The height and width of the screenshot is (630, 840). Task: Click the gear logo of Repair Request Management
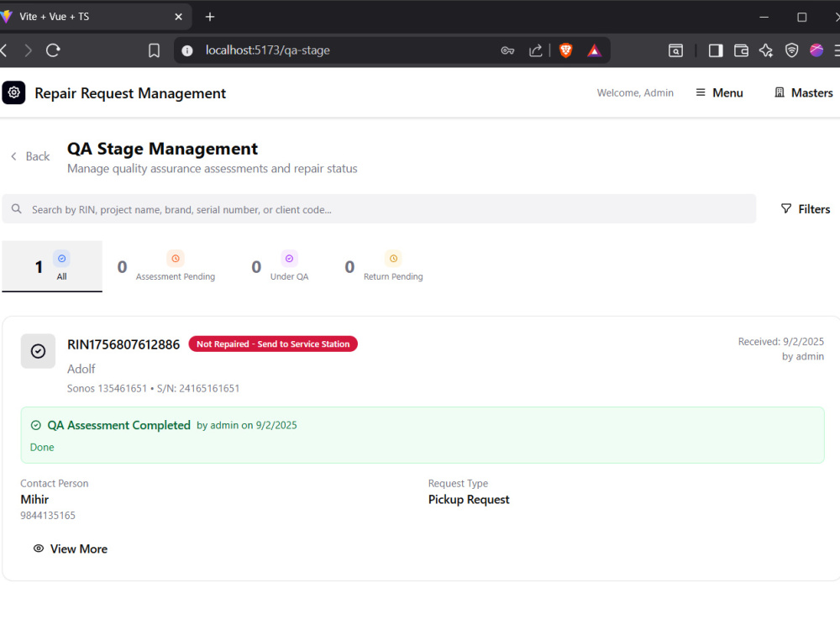(x=14, y=92)
